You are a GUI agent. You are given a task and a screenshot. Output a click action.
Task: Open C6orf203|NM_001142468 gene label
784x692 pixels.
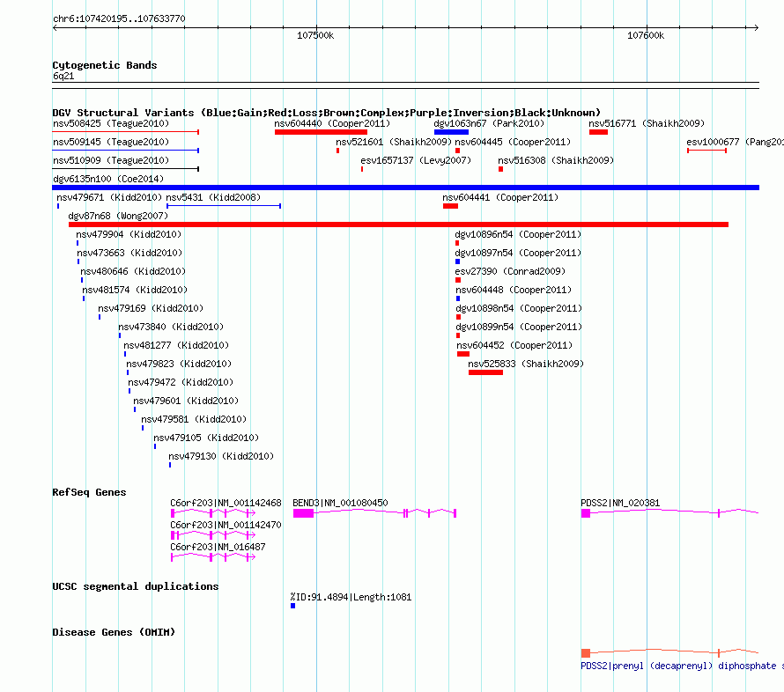pyautogui.click(x=226, y=503)
